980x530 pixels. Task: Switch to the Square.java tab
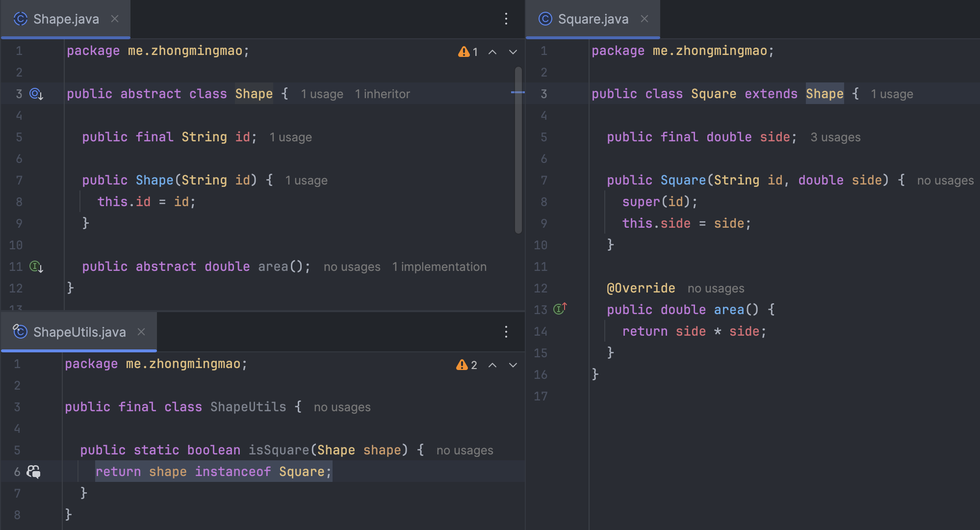(x=593, y=19)
